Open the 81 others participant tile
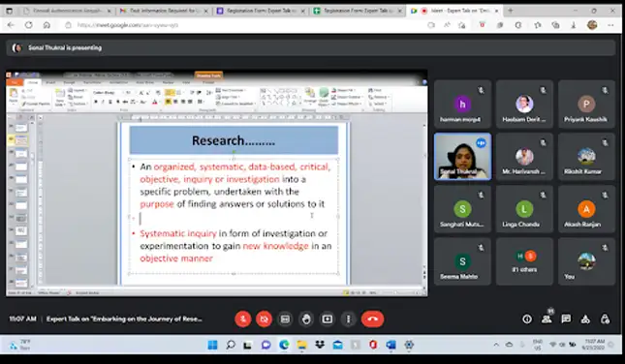This screenshot has height=364, width=625. pos(524,261)
